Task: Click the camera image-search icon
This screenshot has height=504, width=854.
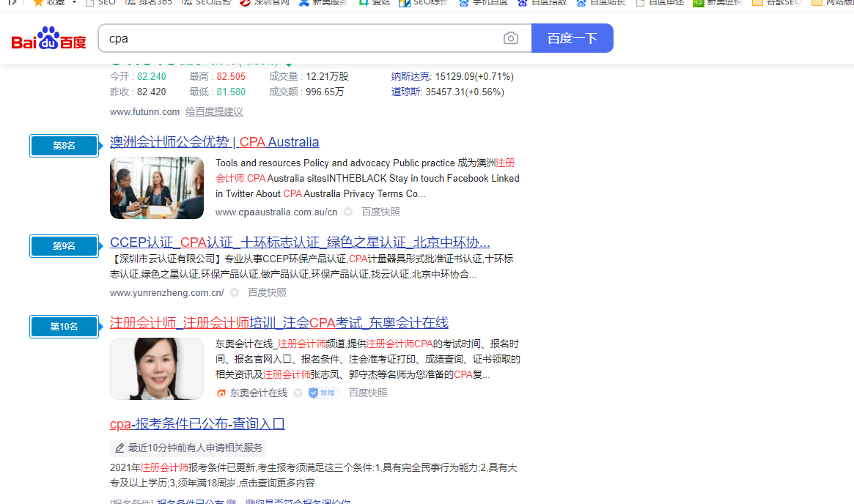Action: click(511, 38)
